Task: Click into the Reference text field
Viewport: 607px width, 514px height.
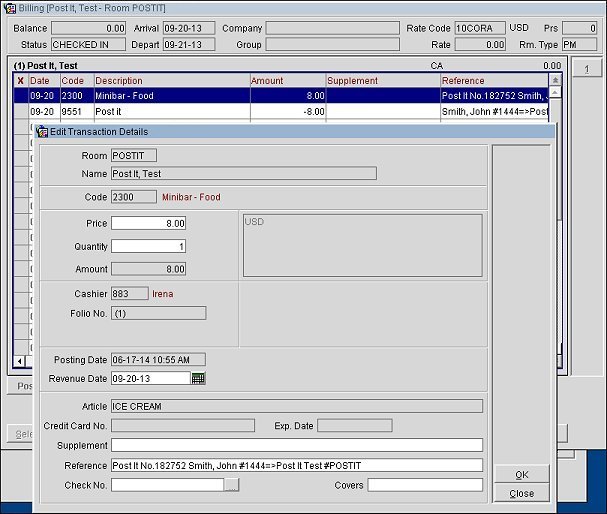Action: coord(296,466)
